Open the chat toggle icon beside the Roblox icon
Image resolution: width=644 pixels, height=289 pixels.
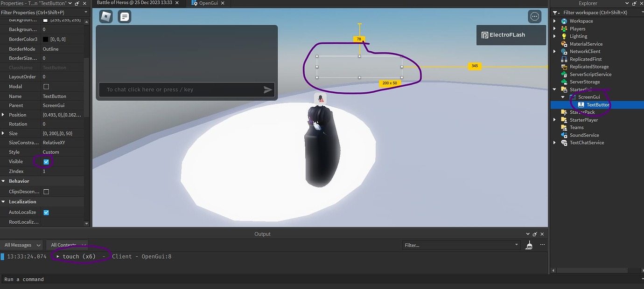click(124, 16)
